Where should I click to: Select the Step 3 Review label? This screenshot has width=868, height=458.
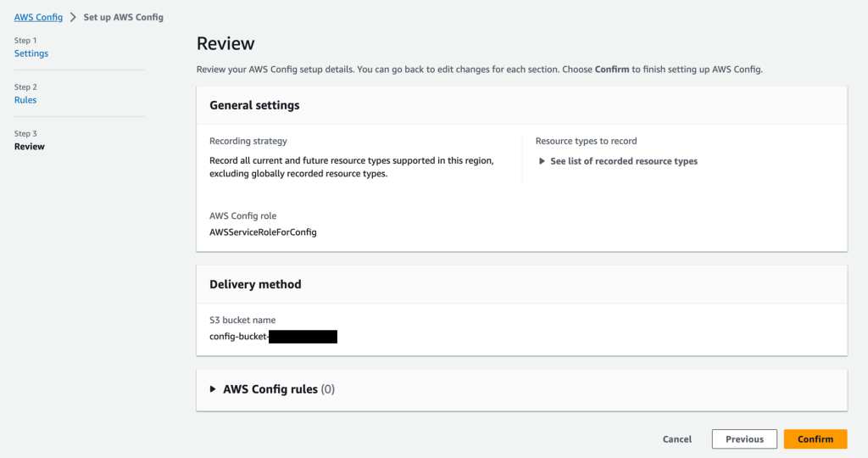point(30,146)
